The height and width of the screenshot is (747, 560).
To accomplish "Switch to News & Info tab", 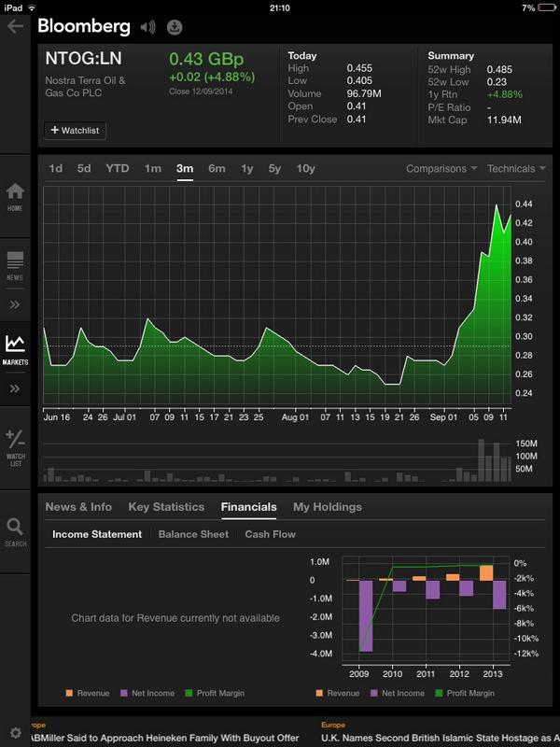I will tap(78, 507).
